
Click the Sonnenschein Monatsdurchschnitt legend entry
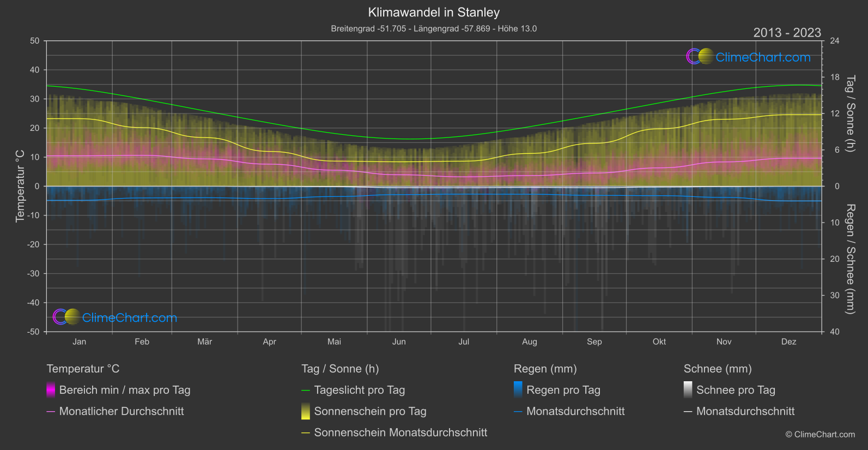[x=394, y=433]
